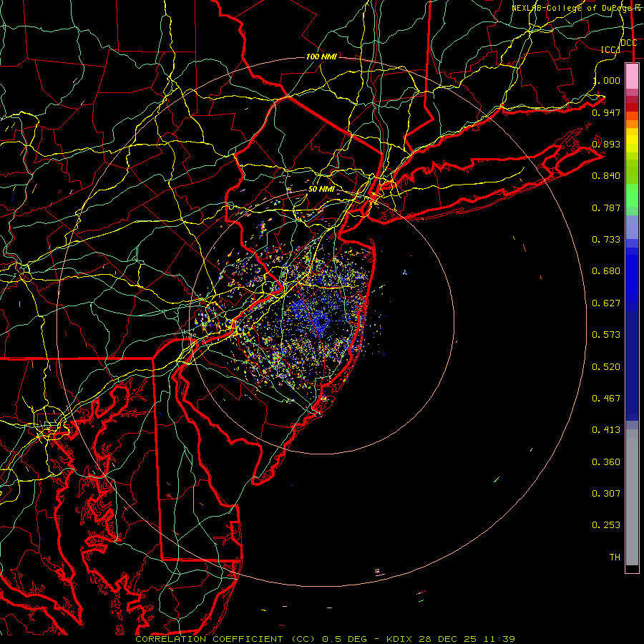Click the 0.680 legend value
Image resolution: width=644 pixels, height=644 pixels.
606,271
